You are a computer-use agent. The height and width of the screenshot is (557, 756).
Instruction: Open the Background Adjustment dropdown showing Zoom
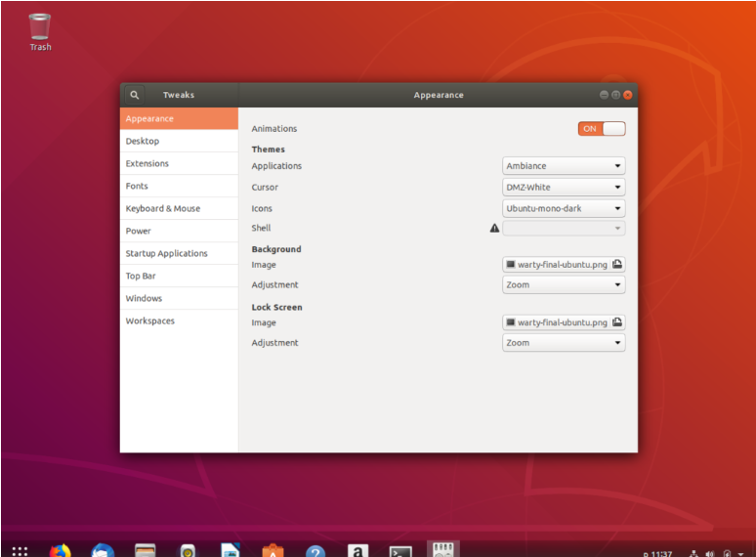point(564,284)
